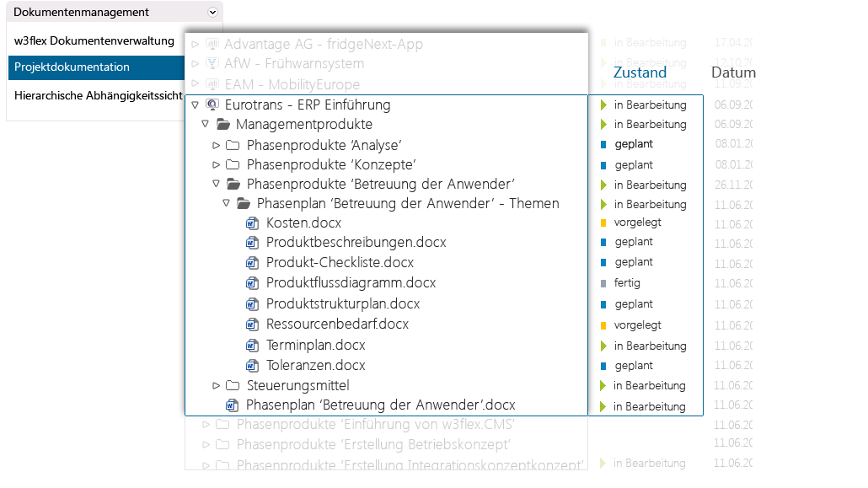Sort by the Zustand column header
The height and width of the screenshot is (488, 868).
point(640,72)
